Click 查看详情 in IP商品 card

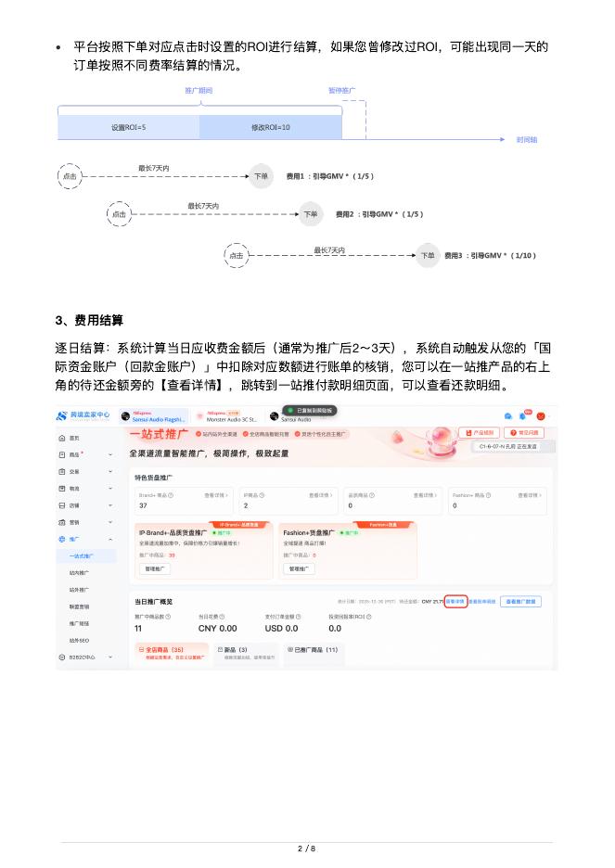click(321, 495)
